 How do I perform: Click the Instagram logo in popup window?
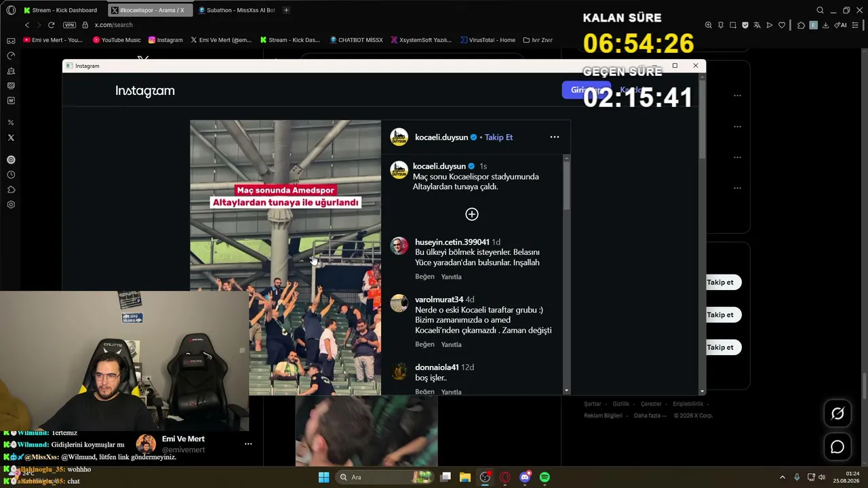[145, 91]
